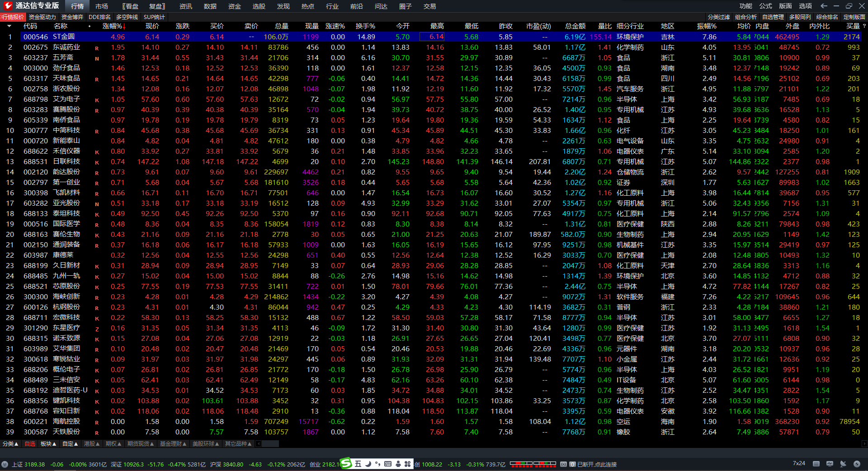Click the satellite signal icon in status bar
The width and height of the screenshot is (868, 471).
[843, 464]
